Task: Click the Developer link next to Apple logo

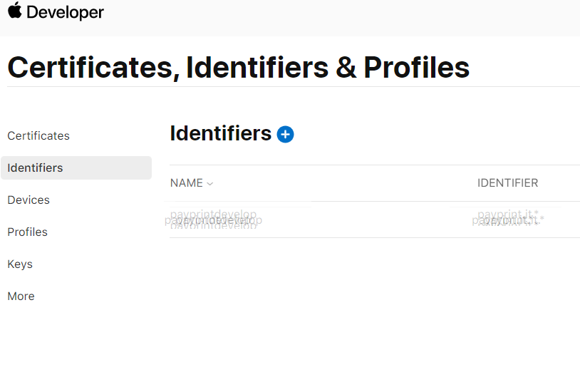Action: pyautogui.click(x=65, y=12)
